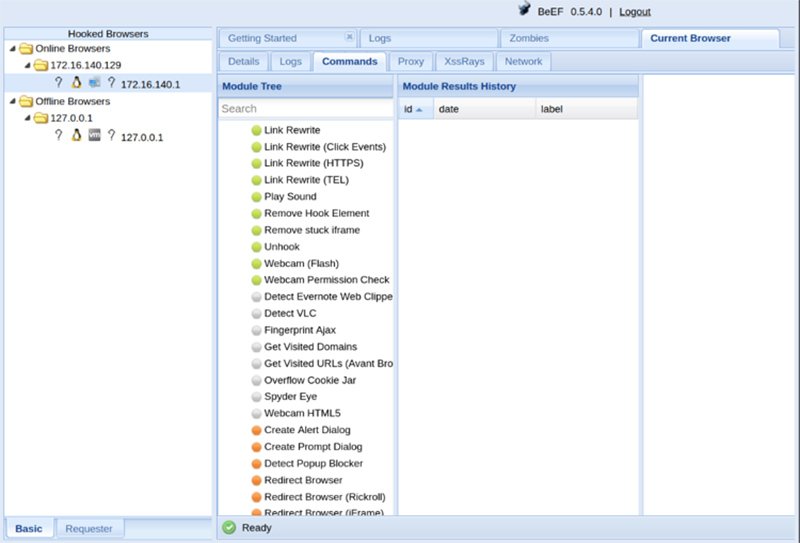The image size is (800, 543).
Task: Collapse the Offline Browsers tree node
Action: coord(13,101)
